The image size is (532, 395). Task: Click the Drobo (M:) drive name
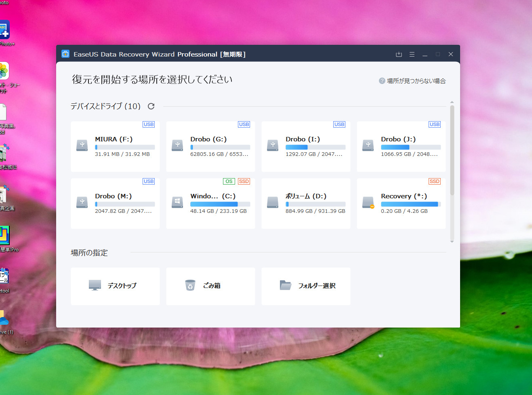(114, 196)
